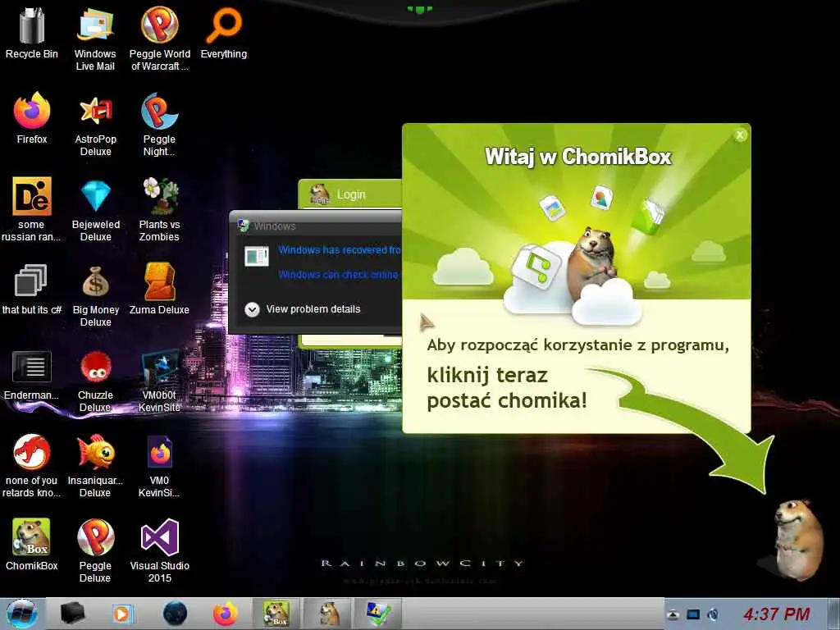The width and height of the screenshot is (840, 630).
Task: Close the Witaj w ChomikBox welcome popup
Action: (740, 135)
